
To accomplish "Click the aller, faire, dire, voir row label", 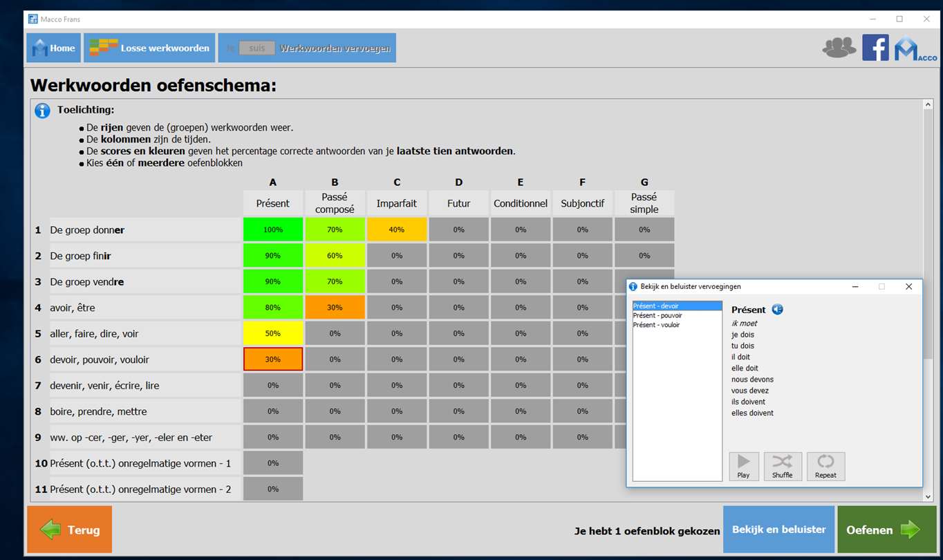I will 145,333.
